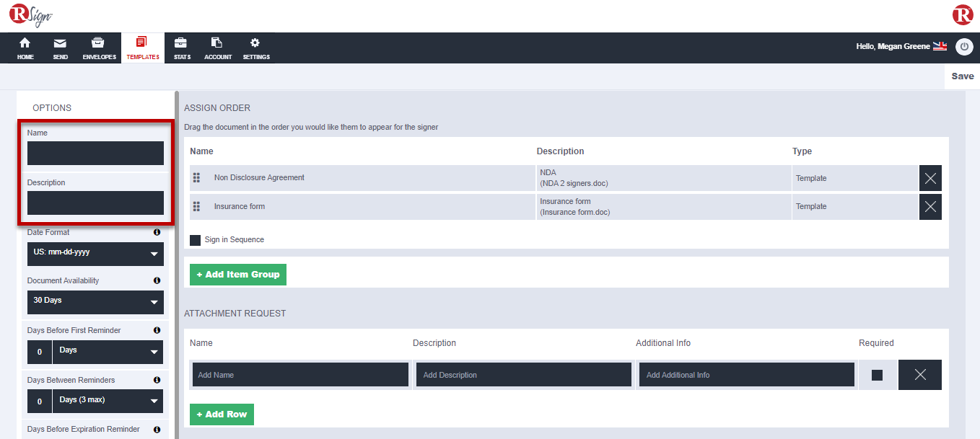This screenshot has width=980, height=439.
Task: Click the power logout icon top right
Action: [964, 47]
